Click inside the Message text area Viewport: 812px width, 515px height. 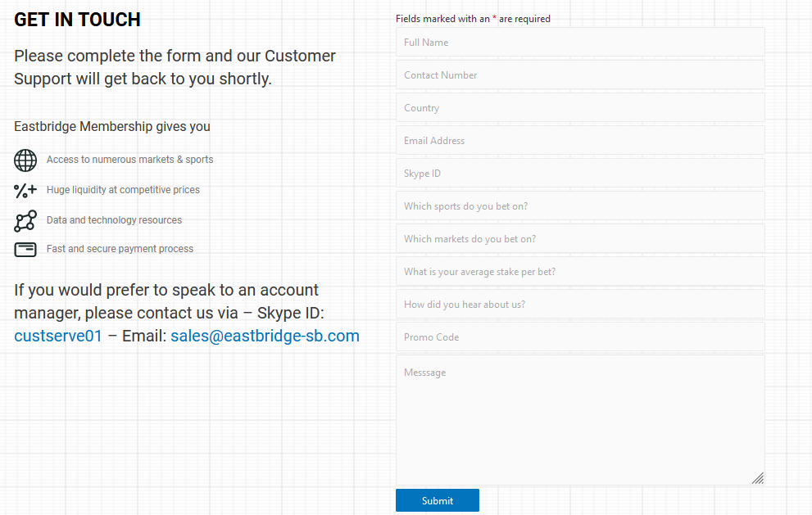pyautogui.click(x=580, y=419)
